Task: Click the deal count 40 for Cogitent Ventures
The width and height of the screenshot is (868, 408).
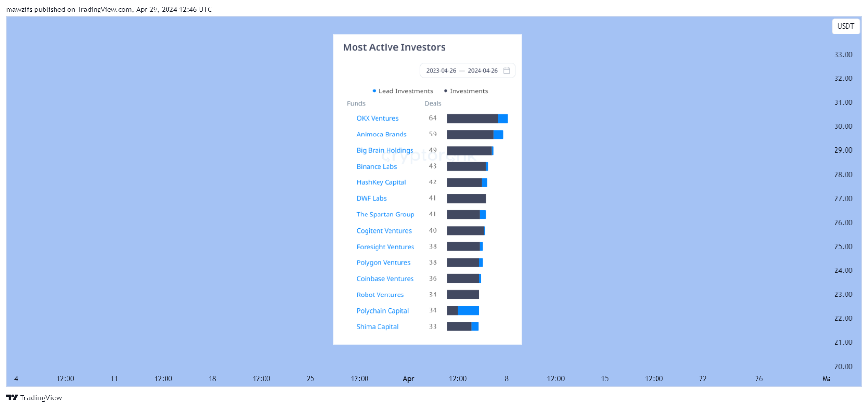Action: pyautogui.click(x=433, y=230)
